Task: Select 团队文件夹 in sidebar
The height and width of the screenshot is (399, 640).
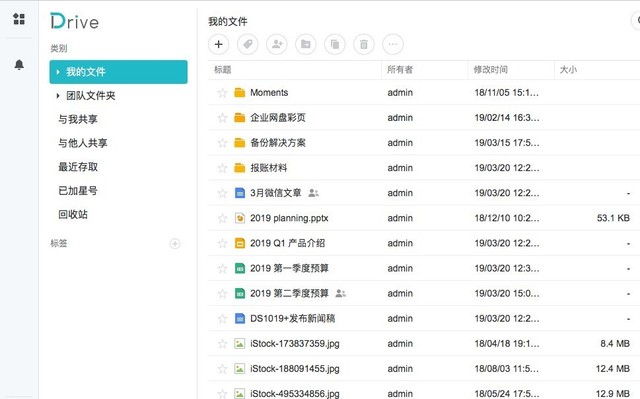Action: point(91,95)
